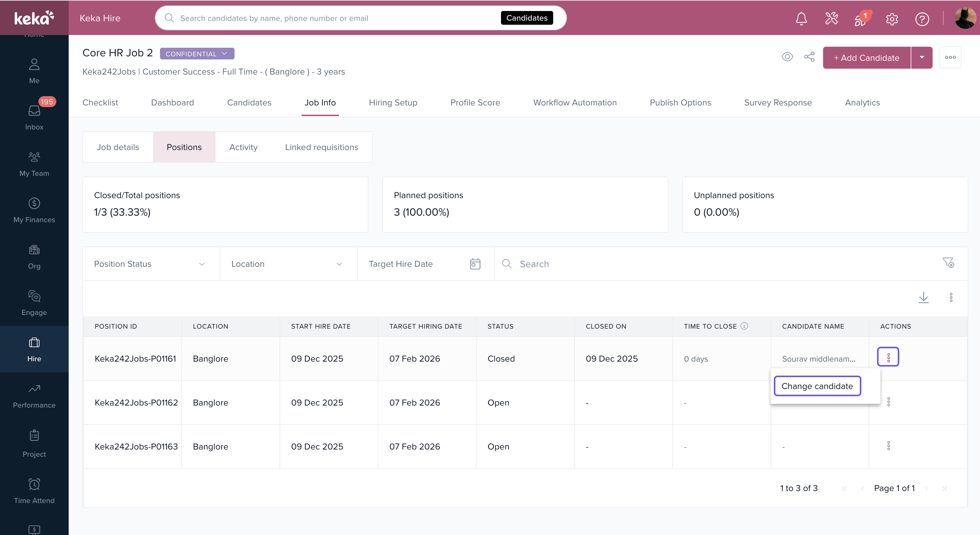Open calendar for Target Hire Date
The image size is (980, 535).
click(475, 264)
